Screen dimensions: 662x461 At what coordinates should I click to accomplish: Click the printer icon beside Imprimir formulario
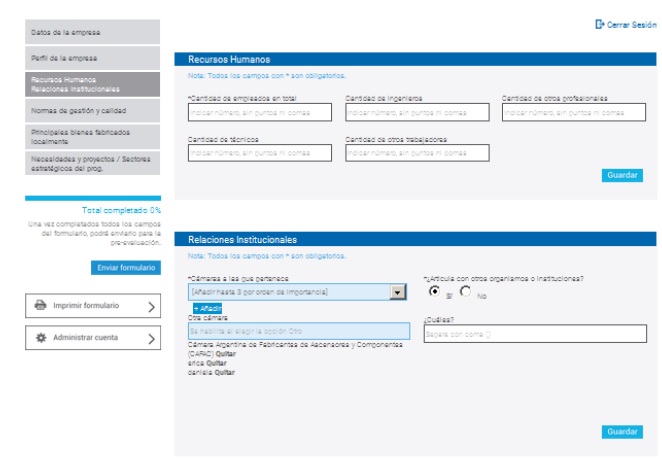(x=41, y=306)
